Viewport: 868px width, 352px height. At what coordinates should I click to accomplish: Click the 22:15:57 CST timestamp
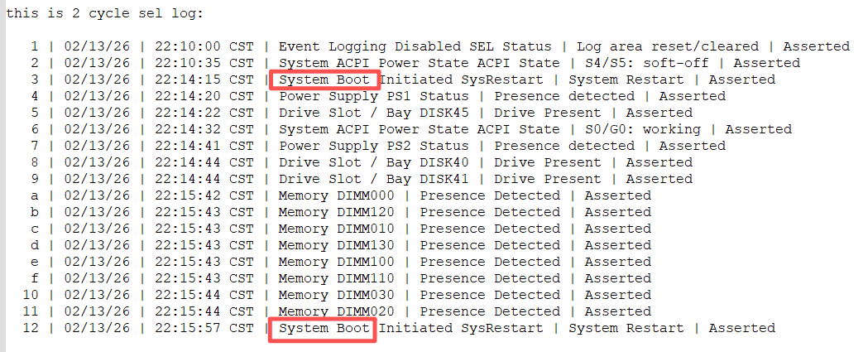point(204,328)
